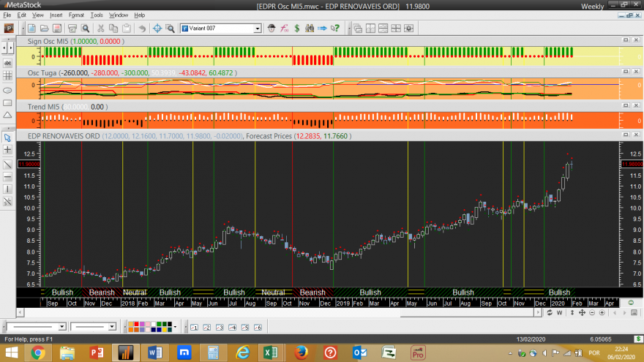Screen dimensions: 644x362
Task: Pick the orange color swatch in bottom row
Action: tap(130, 330)
